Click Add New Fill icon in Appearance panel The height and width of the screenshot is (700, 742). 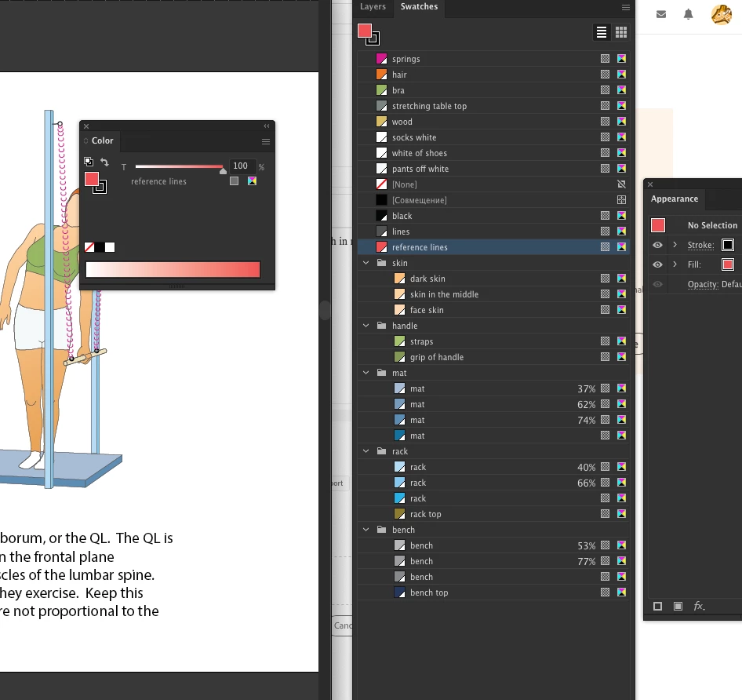[678, 607]
